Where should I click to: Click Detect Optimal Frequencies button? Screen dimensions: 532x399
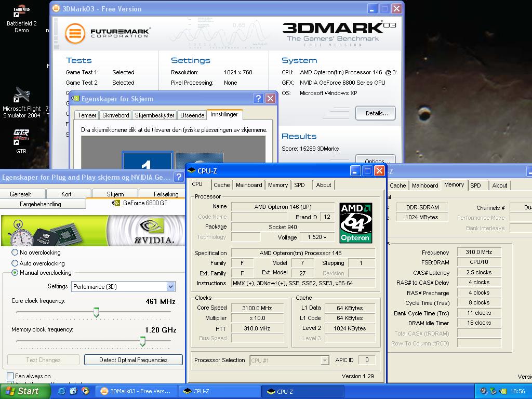click(134, 360)
